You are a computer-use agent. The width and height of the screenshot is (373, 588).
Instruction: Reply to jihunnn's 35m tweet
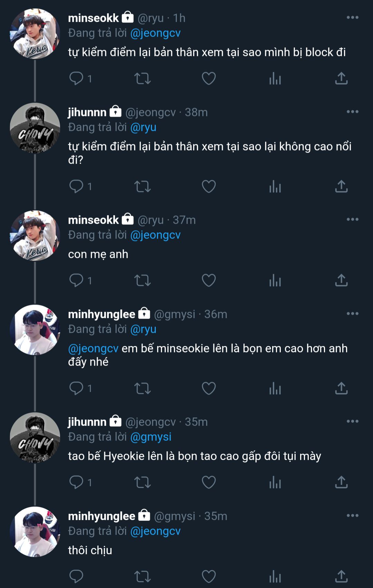coord(76,482)
